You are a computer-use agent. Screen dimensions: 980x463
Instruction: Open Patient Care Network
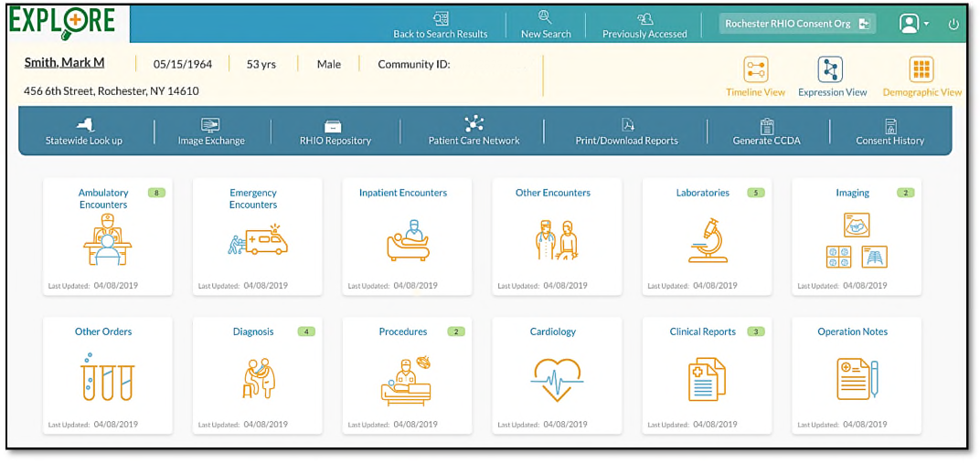coord(474,132)
